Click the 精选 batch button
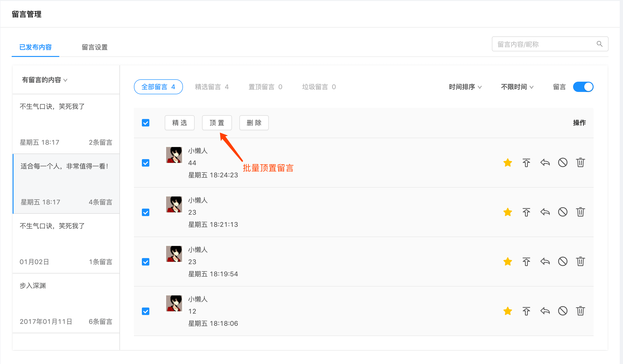 point(179,123)
